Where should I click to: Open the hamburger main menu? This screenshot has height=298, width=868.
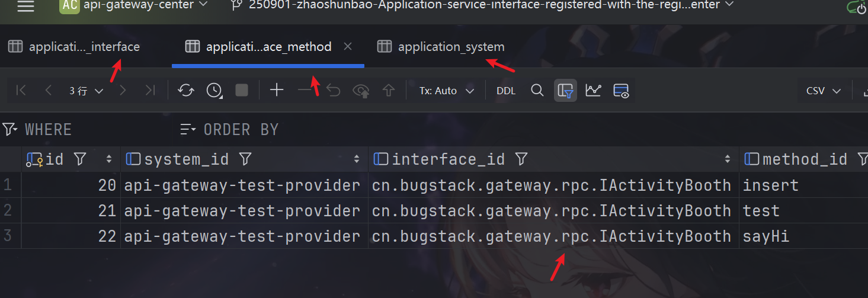pyautogui.click(x=26, y=6)
